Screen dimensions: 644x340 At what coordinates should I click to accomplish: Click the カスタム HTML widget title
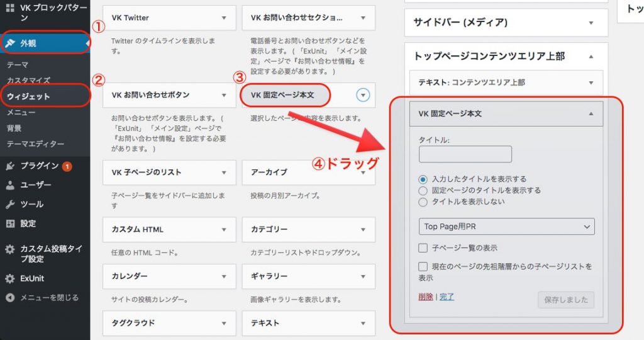(x=138, y=229)
